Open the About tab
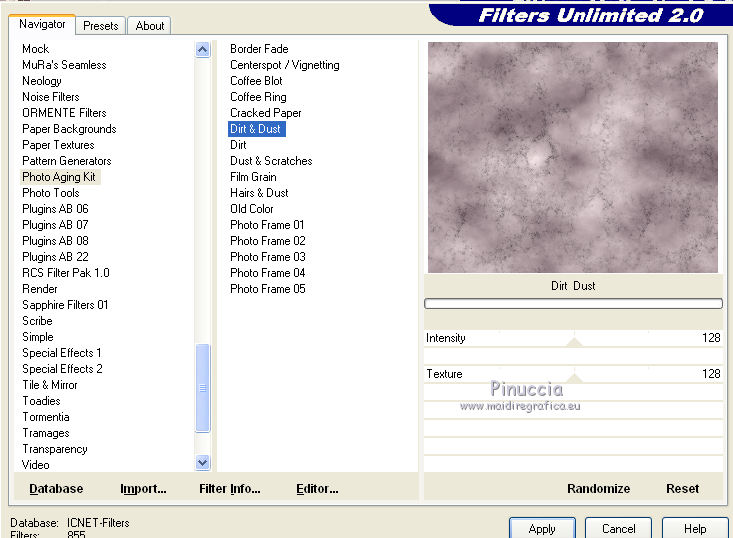 pyautogui.click(x=150, y=26)
